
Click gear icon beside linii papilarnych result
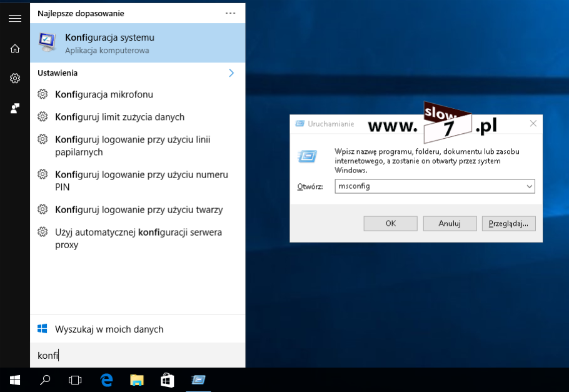click(x=43, y=139)
